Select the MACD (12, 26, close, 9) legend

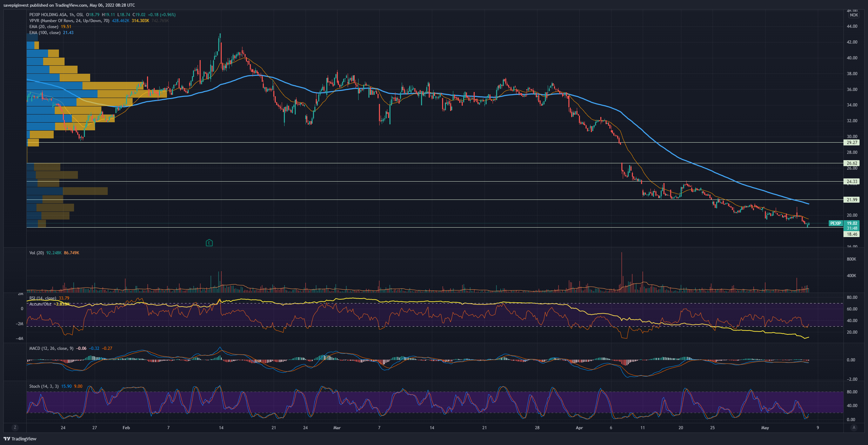(51, 348)
